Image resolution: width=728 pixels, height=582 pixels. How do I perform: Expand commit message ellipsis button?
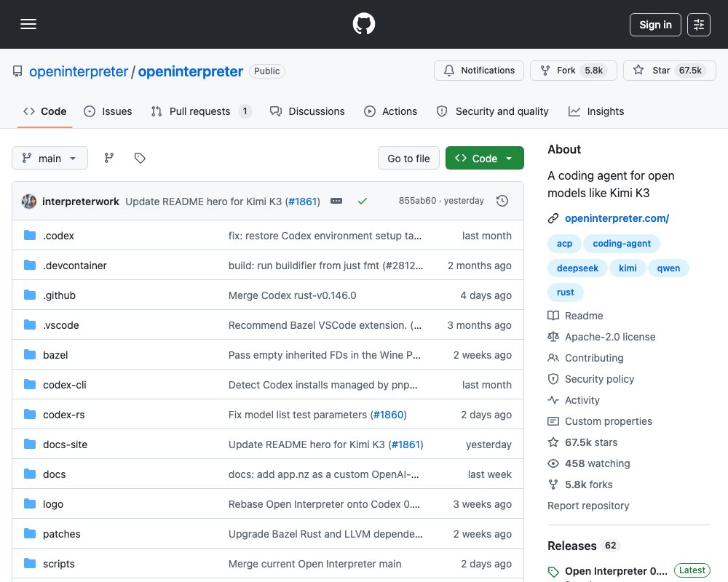point(336,201)
